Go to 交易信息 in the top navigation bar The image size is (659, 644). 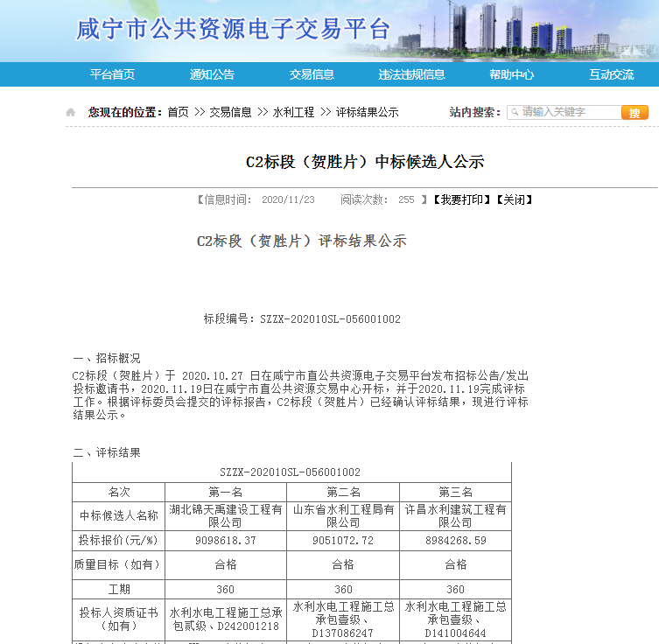[312, 74]
